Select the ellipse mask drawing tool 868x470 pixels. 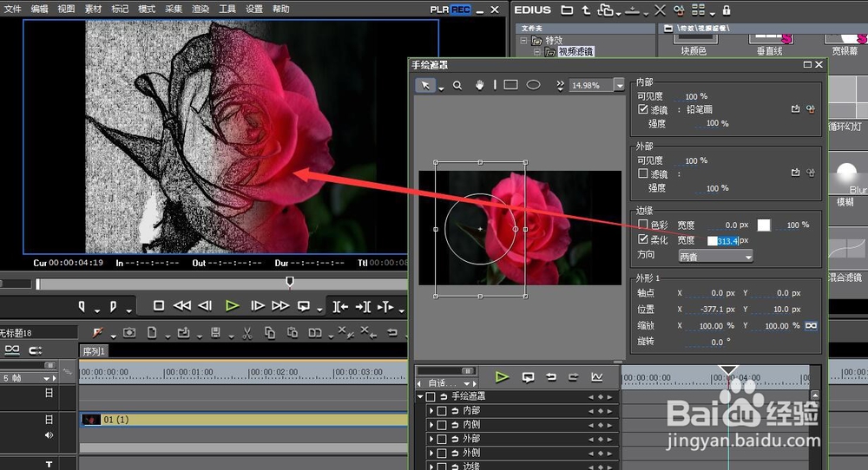(534, 85)
